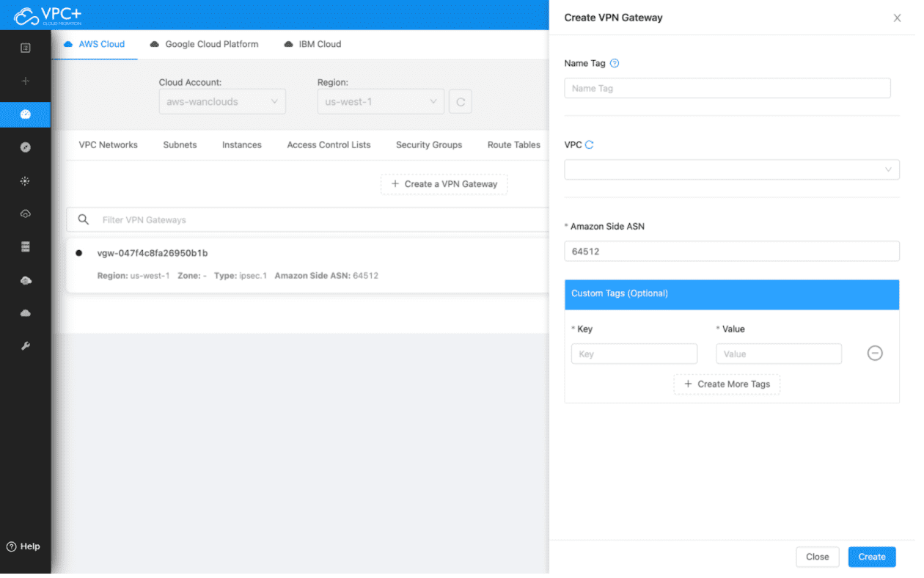The height and width of the screenshot is (578, 924).
Task: Switch to AWS Cloud tab
Action: click(x=95, y=44)
